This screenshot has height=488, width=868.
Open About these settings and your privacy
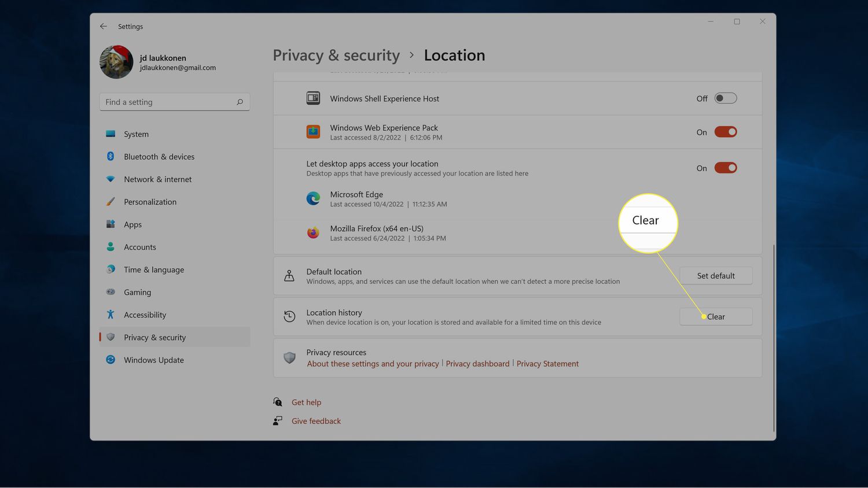point(373,364)
